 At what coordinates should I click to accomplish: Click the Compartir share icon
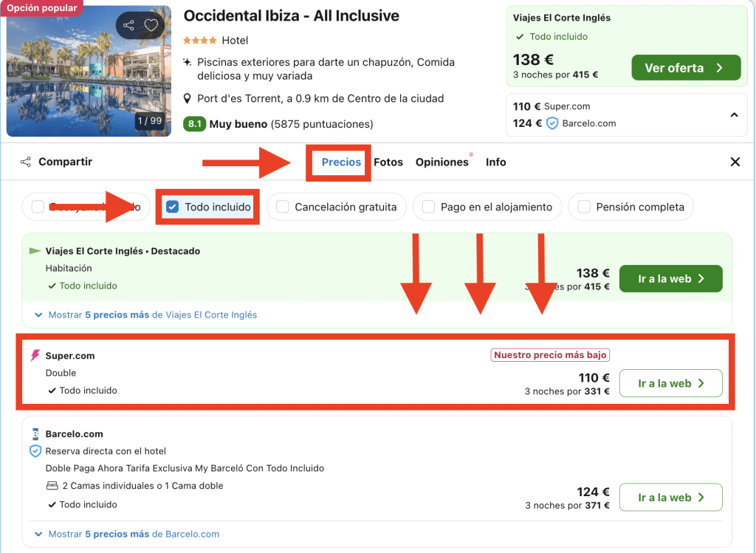[x=26, y=162]
